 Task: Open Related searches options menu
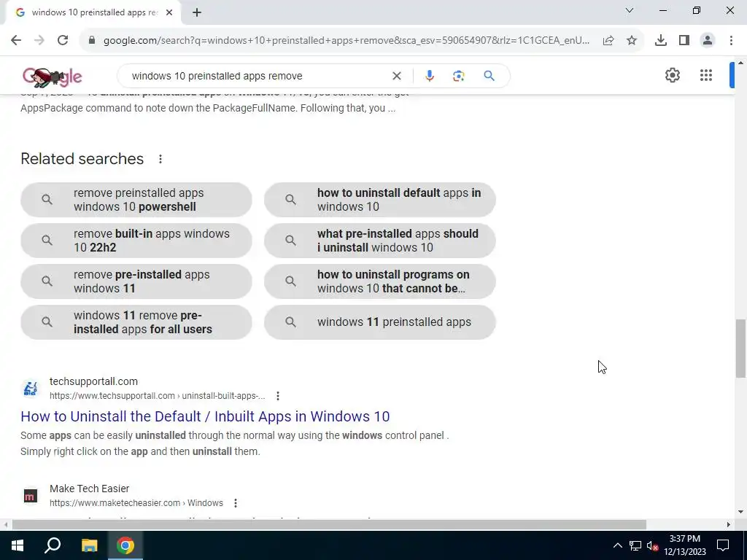160,159
